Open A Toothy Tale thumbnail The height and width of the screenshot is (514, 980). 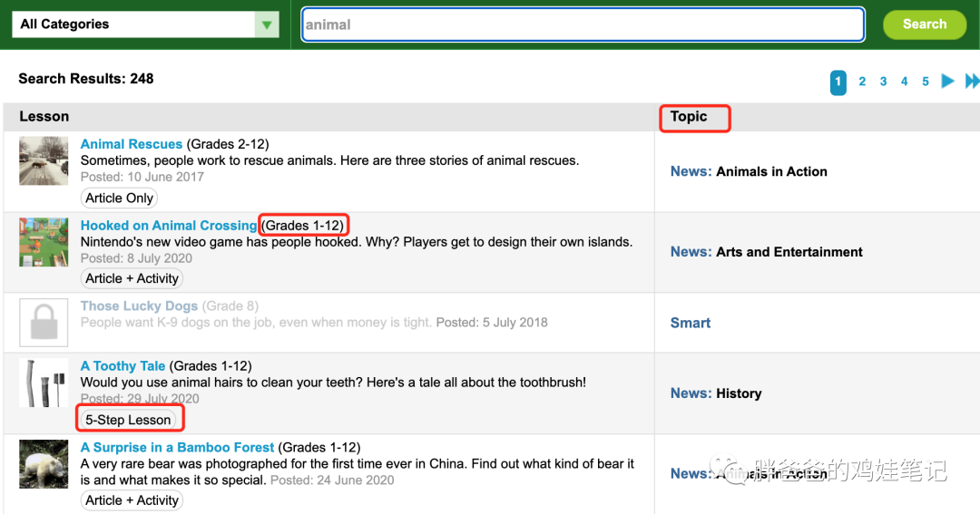pyautogui.click(x=44, y=383)
